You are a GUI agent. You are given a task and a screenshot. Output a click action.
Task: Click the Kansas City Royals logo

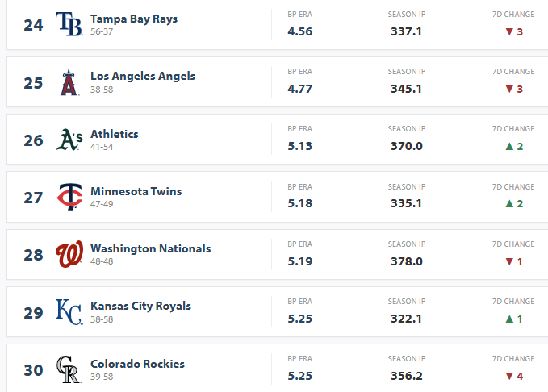[69, 311]
